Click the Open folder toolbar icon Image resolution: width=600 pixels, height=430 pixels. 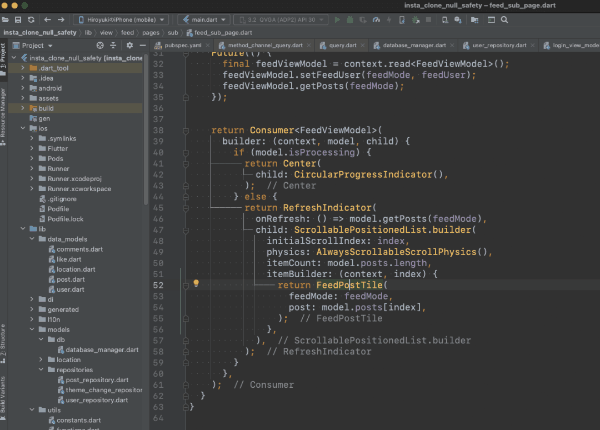(x=5, y=20)
